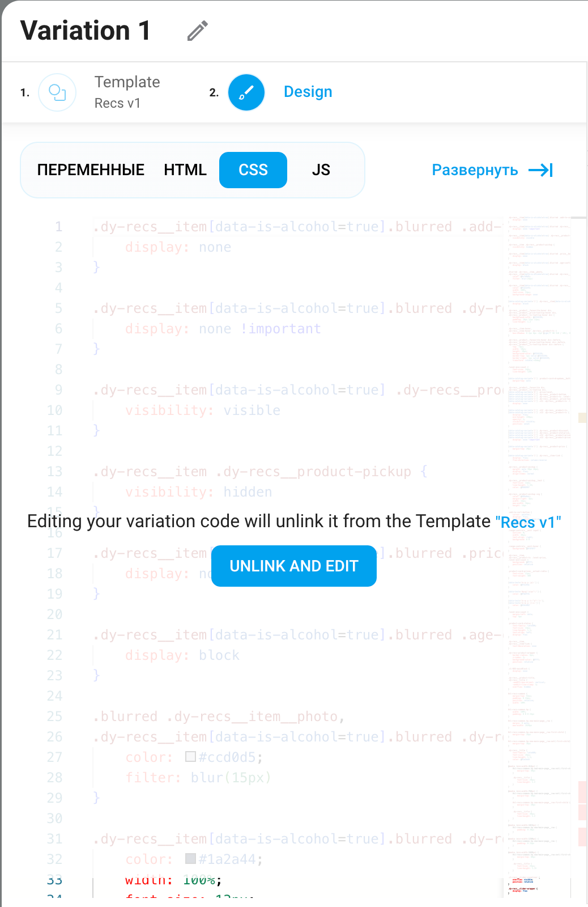Viewport: 588px width, 907px height.
Task: Open the "Recs v1" template link
Action: (x=528, y=522)
